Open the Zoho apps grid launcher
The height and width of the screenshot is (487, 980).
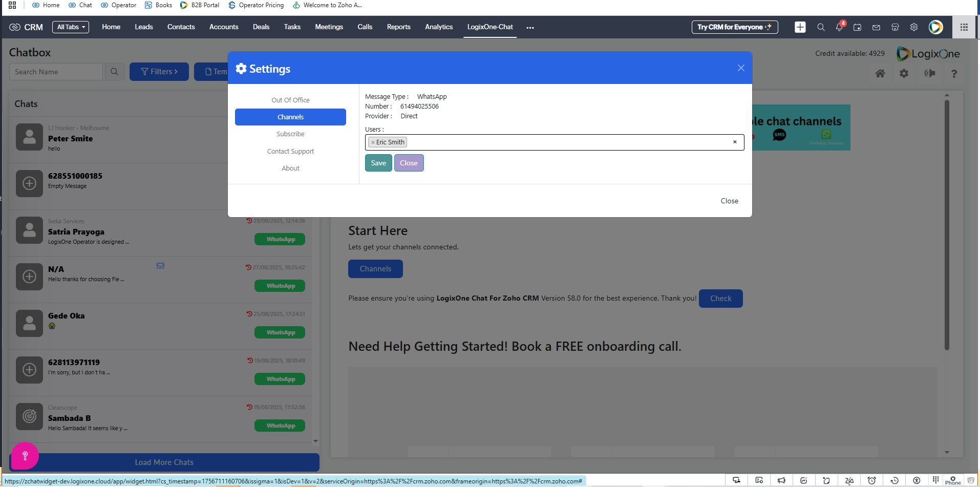964,27
